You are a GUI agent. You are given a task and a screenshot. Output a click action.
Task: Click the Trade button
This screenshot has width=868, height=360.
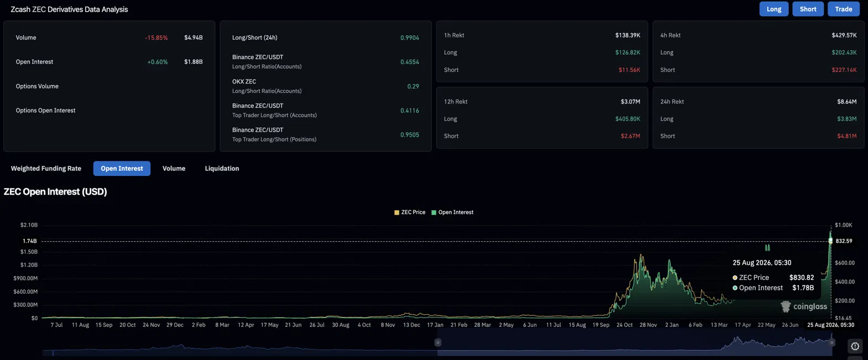tap(844, 9)
